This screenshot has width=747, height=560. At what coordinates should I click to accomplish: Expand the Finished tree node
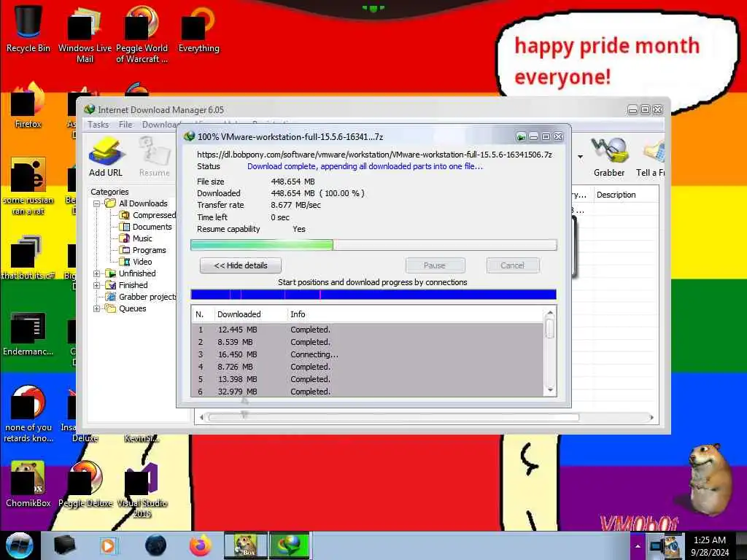pos(97,285)
